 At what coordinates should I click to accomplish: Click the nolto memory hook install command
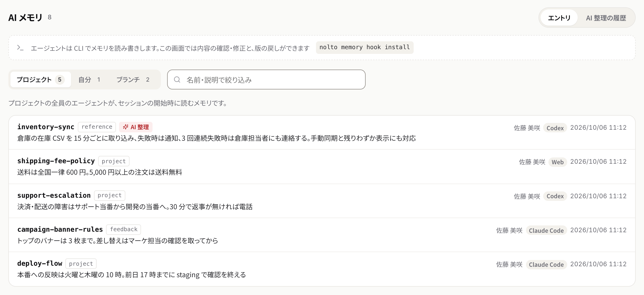click(x=365, y=47)
